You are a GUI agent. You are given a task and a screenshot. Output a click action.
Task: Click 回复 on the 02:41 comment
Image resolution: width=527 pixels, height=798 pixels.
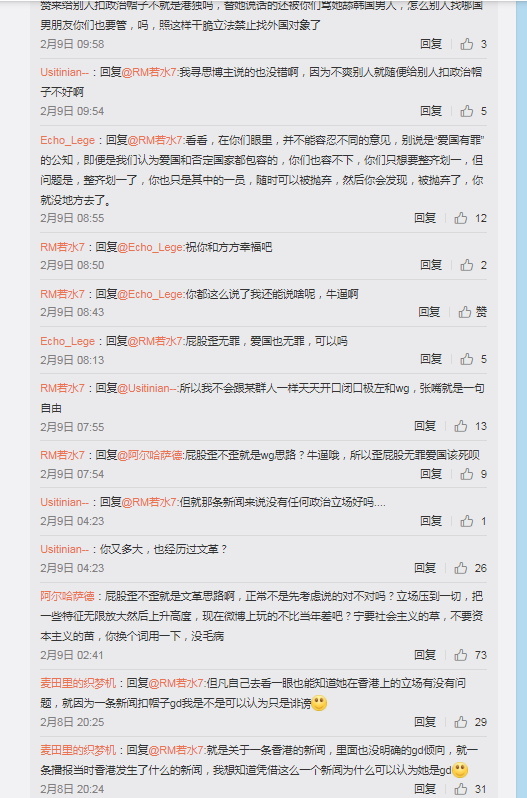[x=425, y=655]
